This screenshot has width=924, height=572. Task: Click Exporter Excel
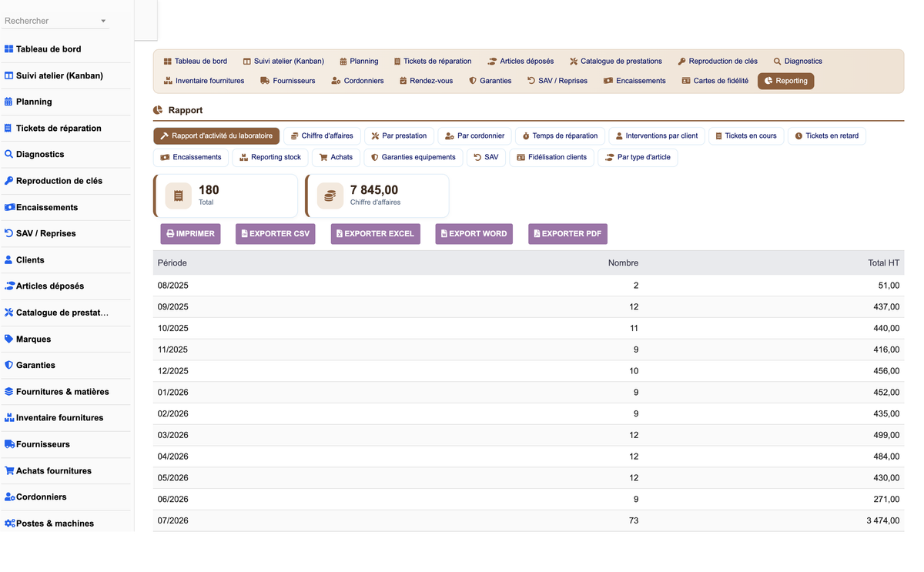coord(375,234)
